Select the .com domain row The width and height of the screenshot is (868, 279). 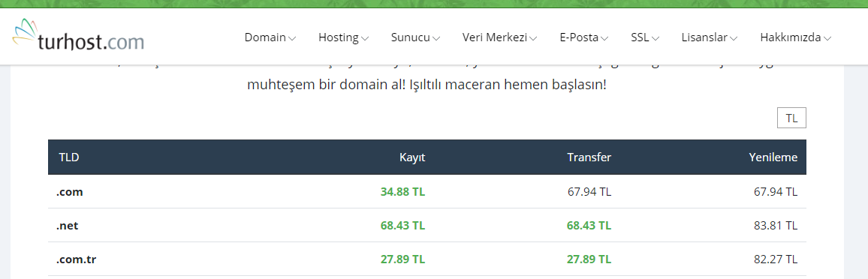coord(426,192)
